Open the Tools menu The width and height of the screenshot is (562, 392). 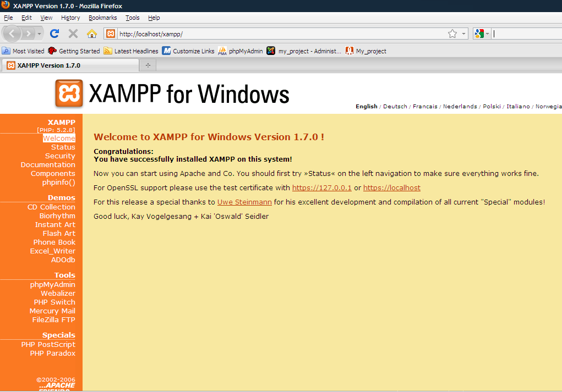pos(132,18)
